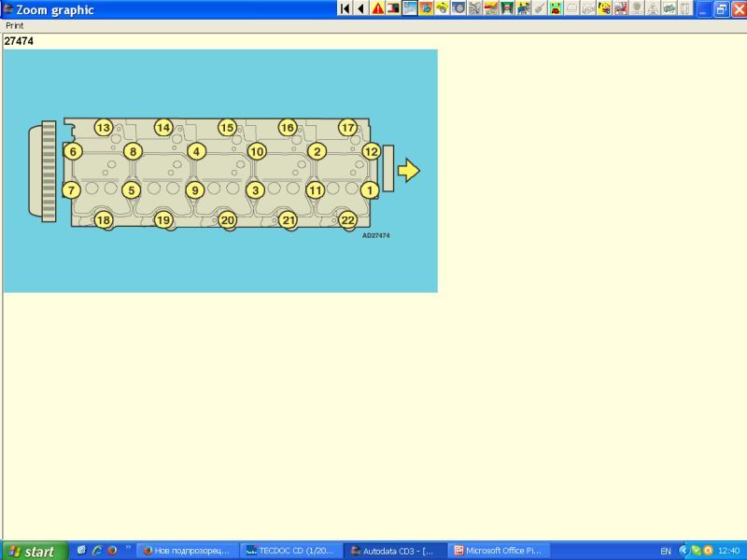Image resolution: width=747 pixels, height=560 pixels.
Task: Switch to the Autodata CD3 taskbar button
Action: click(x=394, y=551)
